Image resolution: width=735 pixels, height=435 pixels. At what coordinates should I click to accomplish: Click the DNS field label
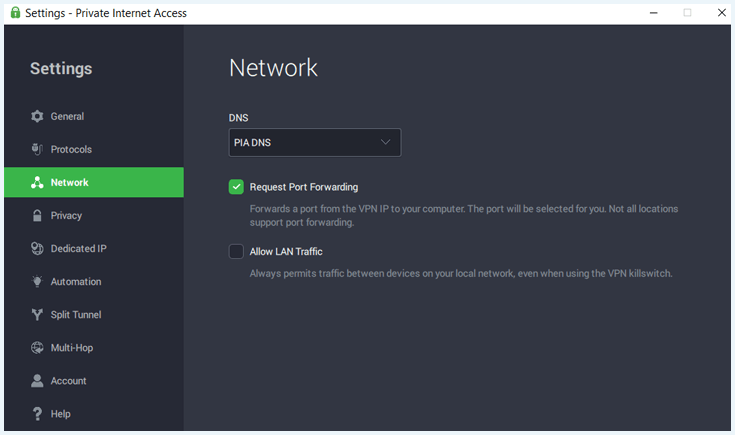[x=239, y=118]
